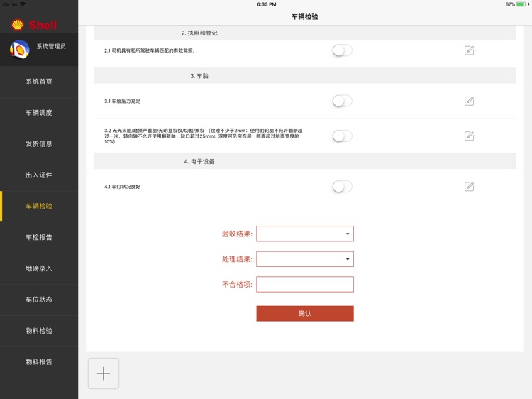Click the 确认 confirm button
Screen dimensions: 532x399
(305, 313)
